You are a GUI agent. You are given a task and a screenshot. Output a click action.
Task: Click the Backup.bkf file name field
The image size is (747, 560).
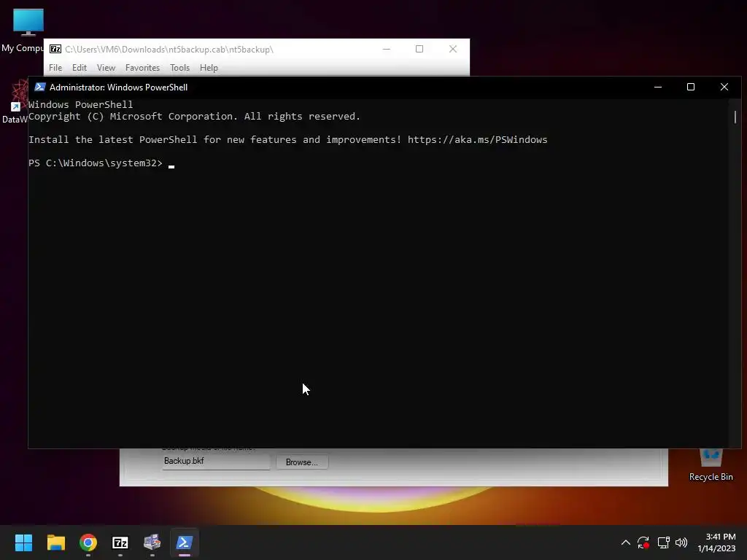click(216, 461)
